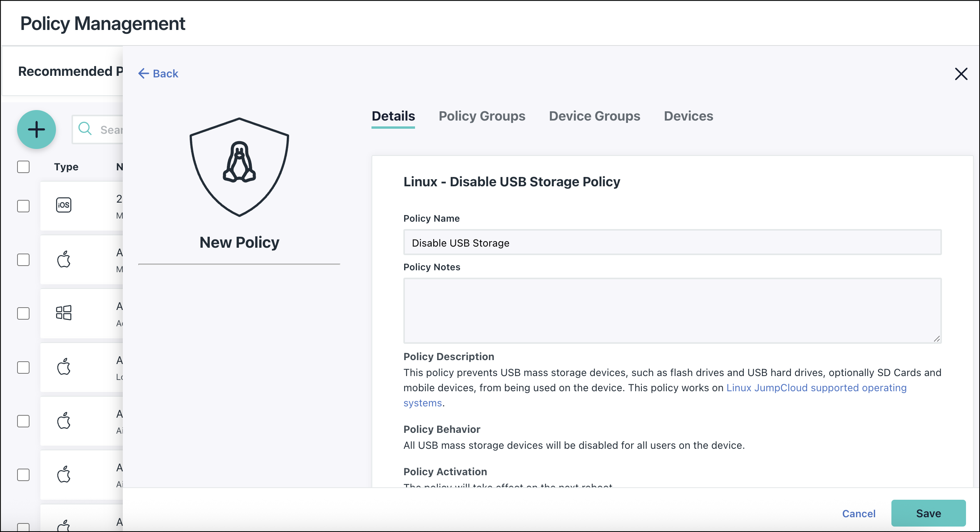Click the Apple icon in the sixth policy row
The width and height of the screenshot is (980, 532).
(64, 475)
